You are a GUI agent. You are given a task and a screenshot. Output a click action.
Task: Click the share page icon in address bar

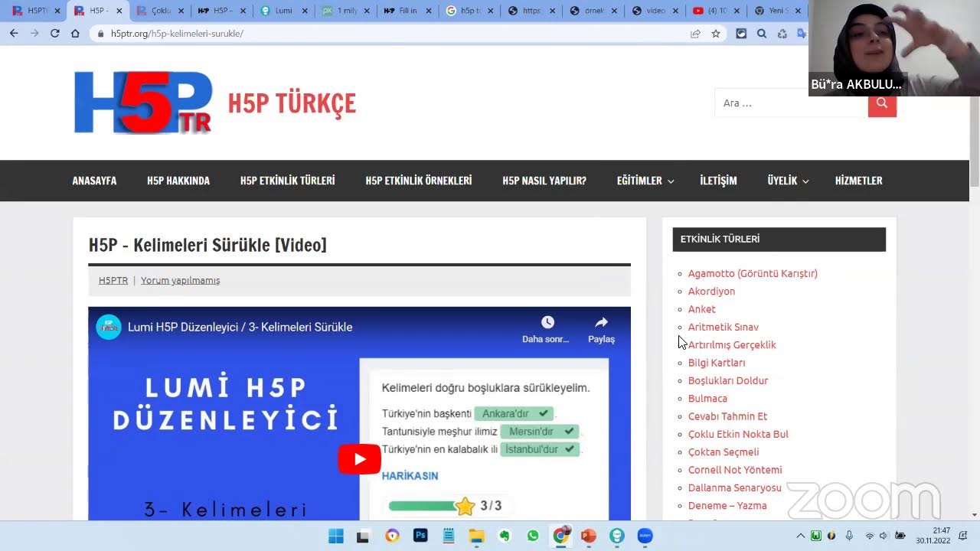tap(695, 34)
